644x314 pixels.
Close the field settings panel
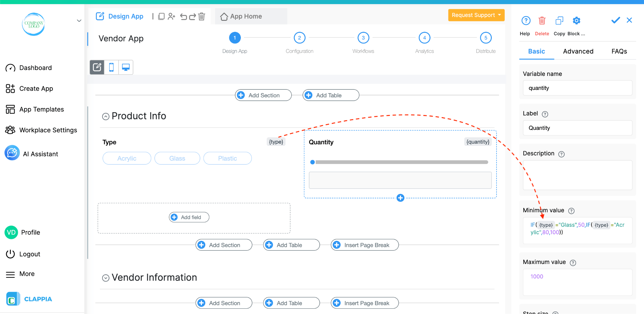[629, 20]
